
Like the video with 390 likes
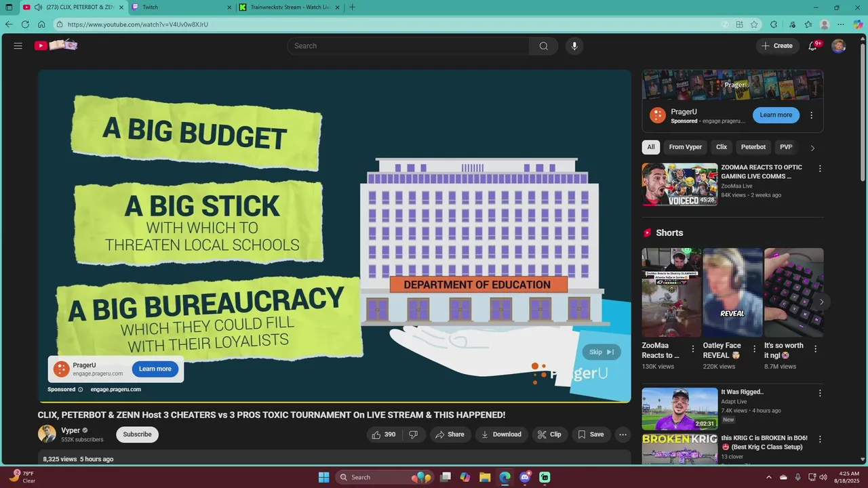[x=384, y=434]
